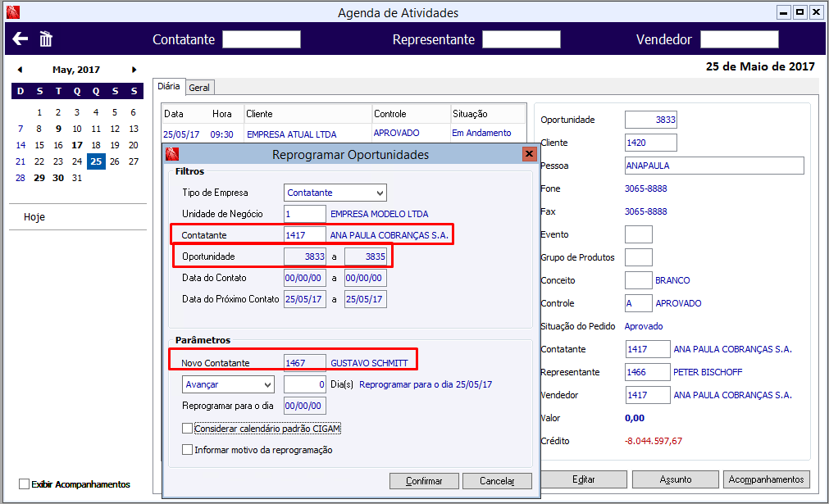Click the Situação column header
829x504 pixels.
click(x=488, y=114)
